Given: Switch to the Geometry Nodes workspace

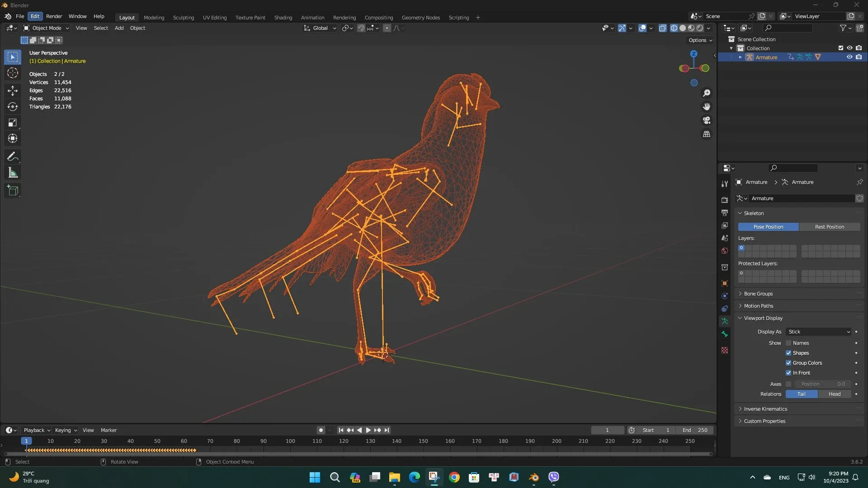Looking at the screenshot, I should [420, 18].
